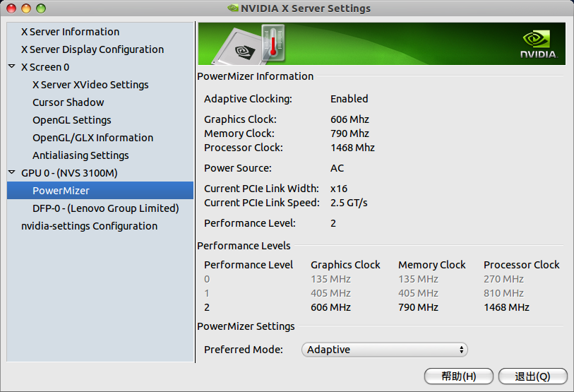Click the 退出(Q) quit button
This screenshot has height=392, width=574.
(x=532, y=376)
